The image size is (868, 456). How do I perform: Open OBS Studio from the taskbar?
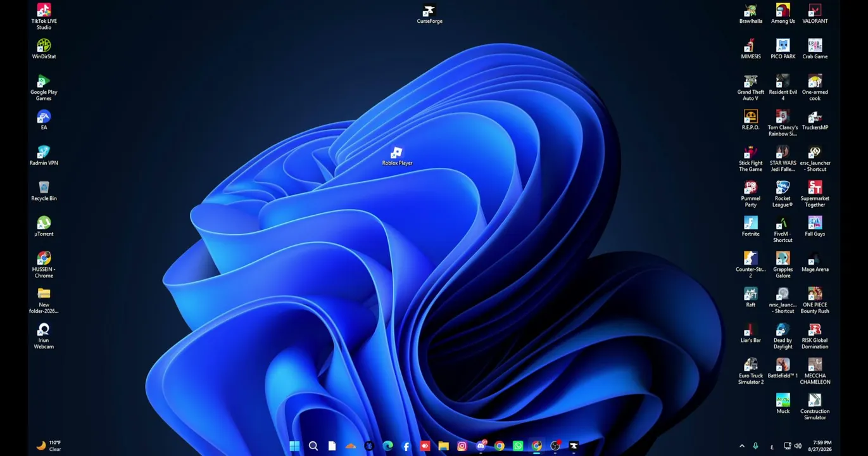[555, 446]
